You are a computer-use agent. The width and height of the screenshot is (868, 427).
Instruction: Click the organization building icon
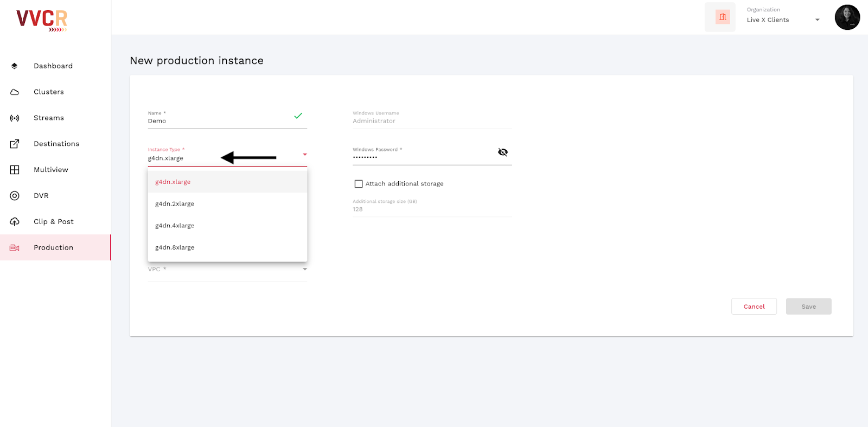click(723, 17)
